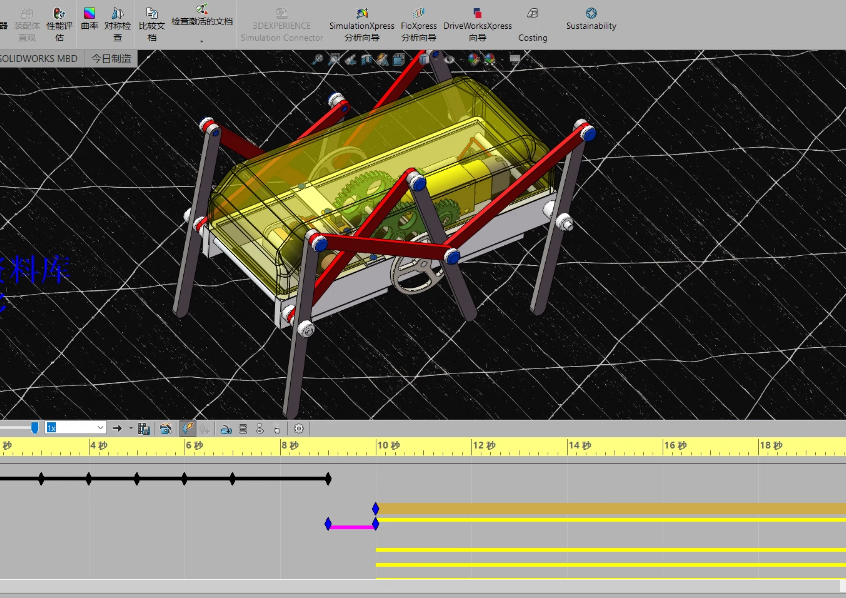Open motion study properties gear
Screen dimensions: 846x598
pyautogui.click(x=298, y=428)
